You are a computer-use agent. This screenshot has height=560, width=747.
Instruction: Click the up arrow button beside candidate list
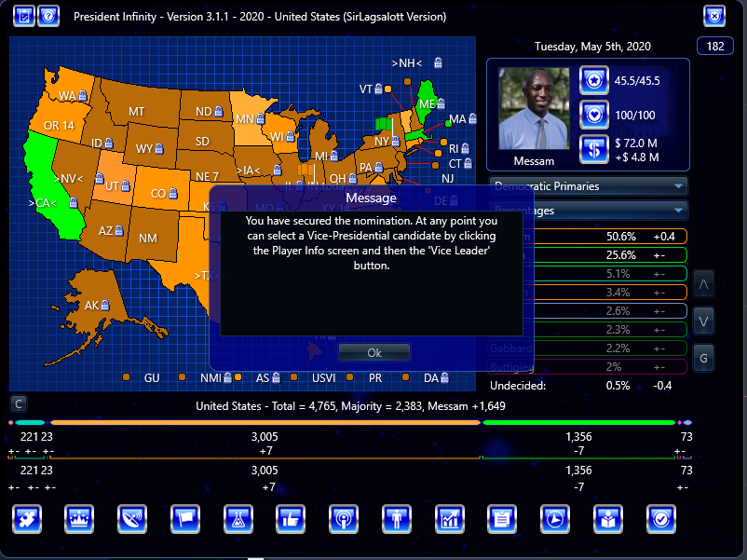[703, 284]
